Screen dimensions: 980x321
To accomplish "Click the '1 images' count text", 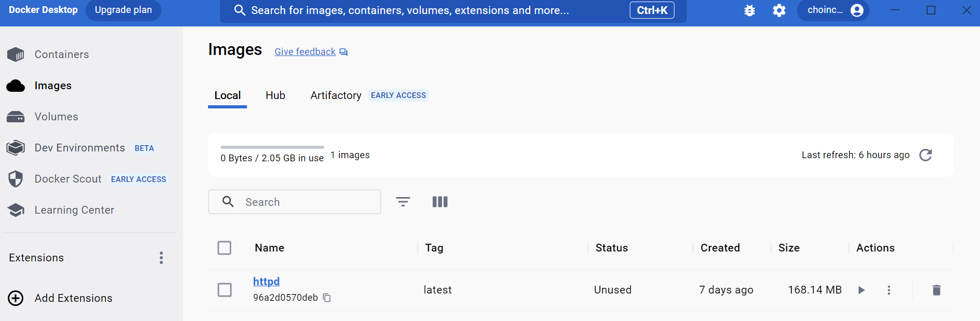I will [350, 155].
